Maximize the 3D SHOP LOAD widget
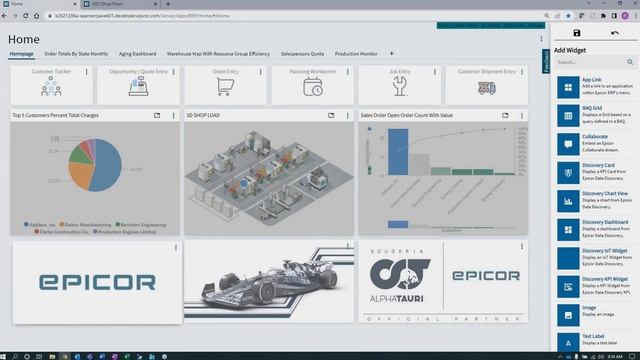 (x=331, y=116)
